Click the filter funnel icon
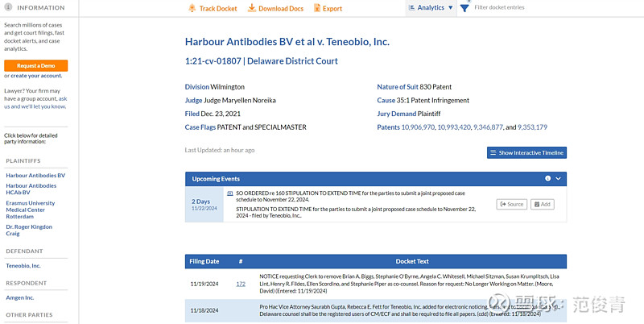This screenshot has width=644, height=324. click(x=464, y=8)
